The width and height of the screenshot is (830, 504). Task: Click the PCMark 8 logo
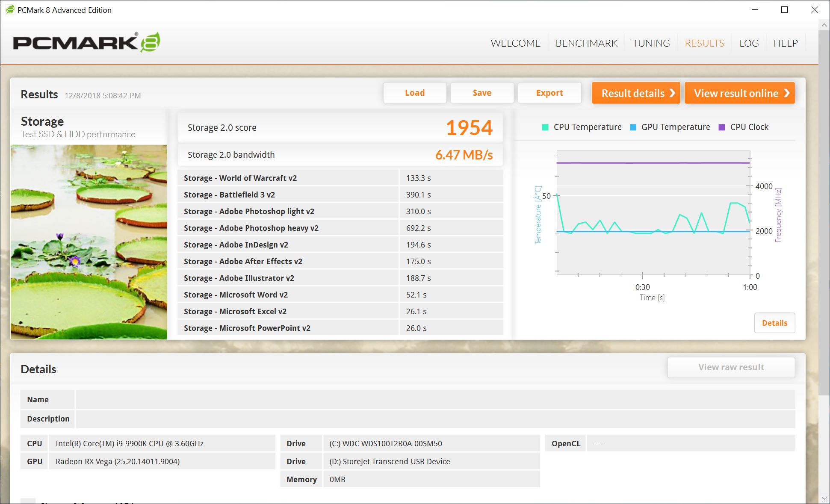[x=86, y=42]
